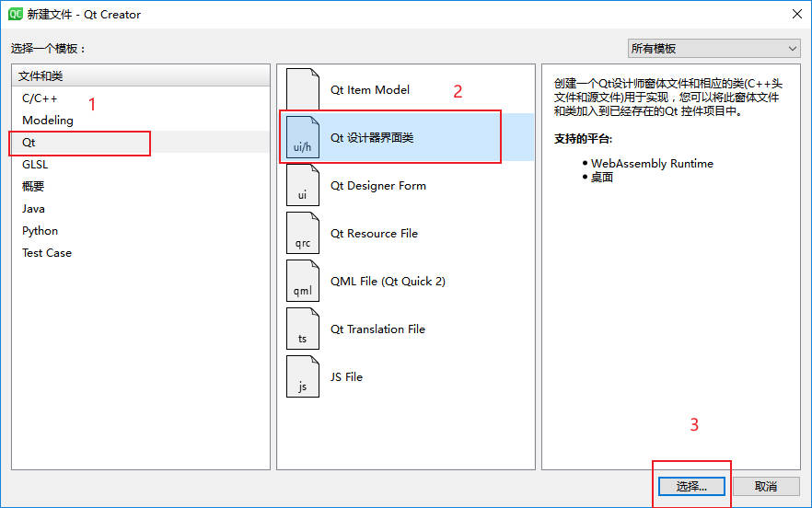
Task: Choose the Qt Item Model template
Action: (x=406, y=89)
